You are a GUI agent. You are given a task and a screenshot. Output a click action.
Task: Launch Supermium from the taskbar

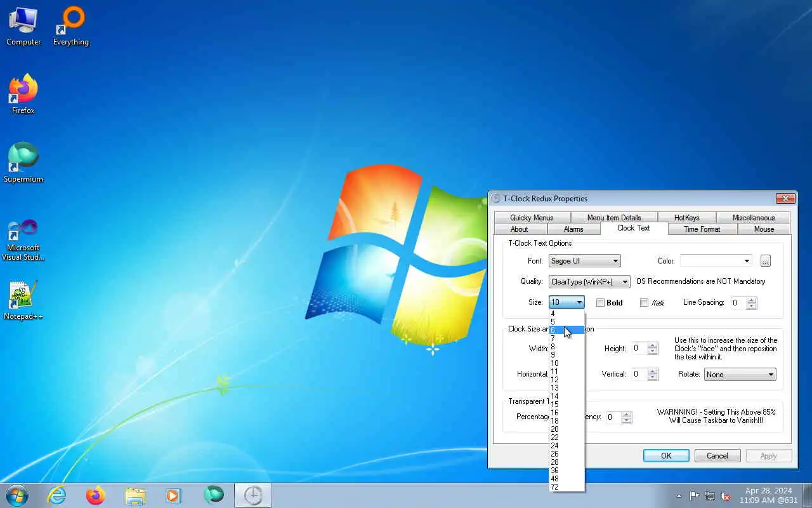[x=214, y=495]
